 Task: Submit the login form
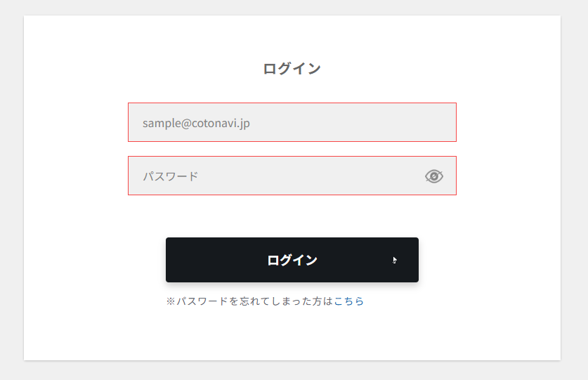click(292, 260)
